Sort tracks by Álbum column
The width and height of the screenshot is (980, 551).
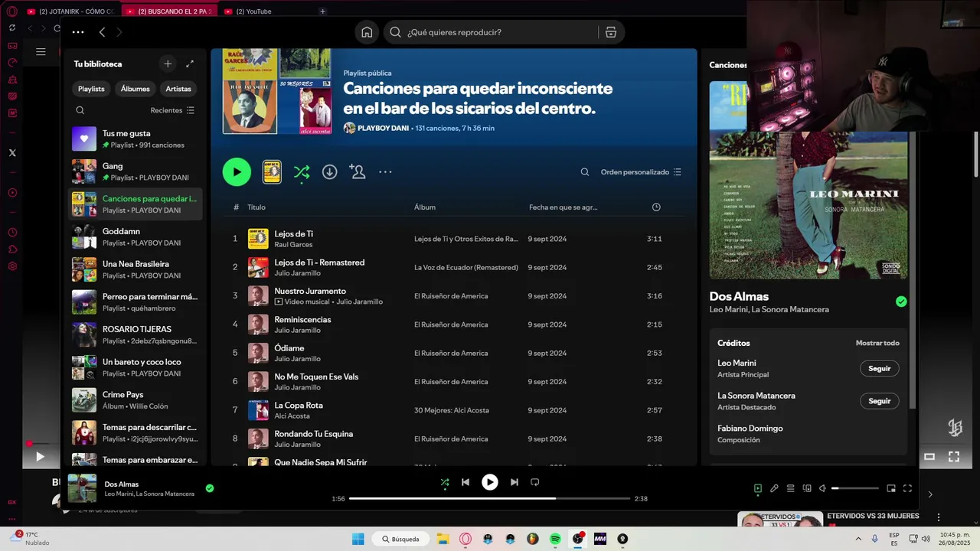[425, 207]
